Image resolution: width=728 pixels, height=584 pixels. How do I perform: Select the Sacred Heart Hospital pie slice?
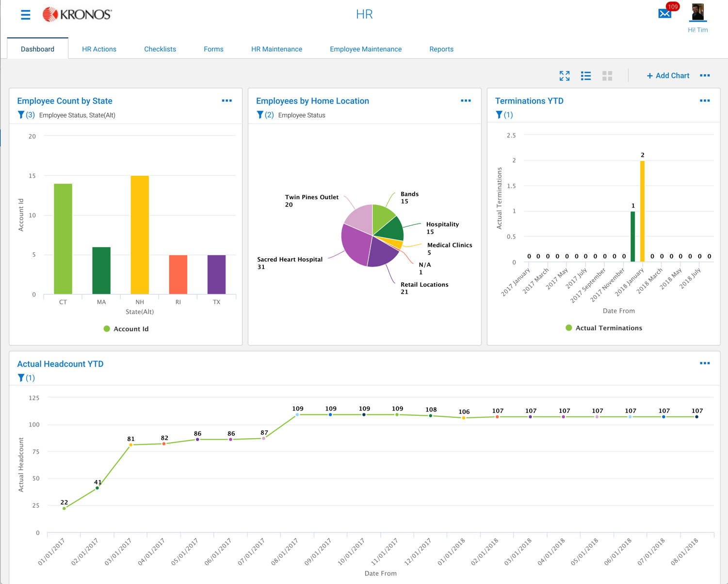[356, 245]
